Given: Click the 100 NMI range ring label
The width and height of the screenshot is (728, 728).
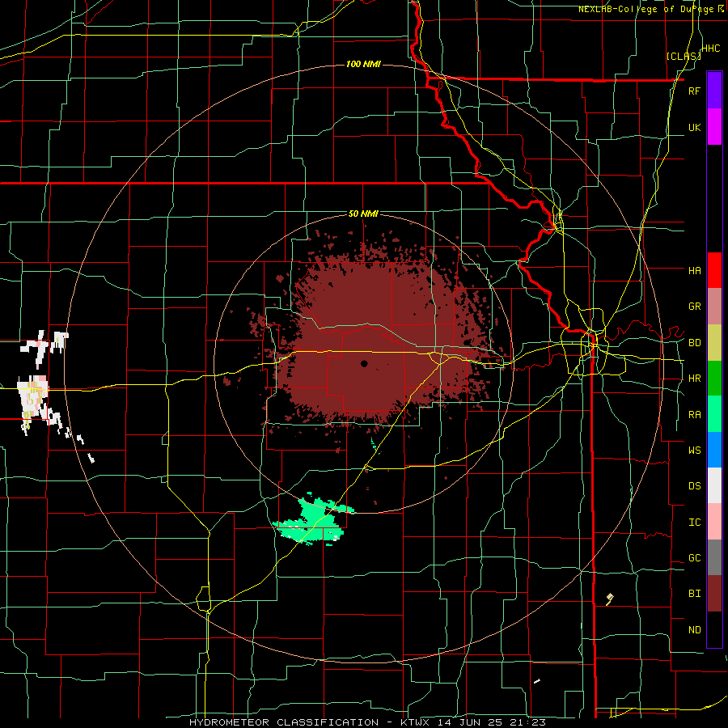Looking at the screenshot, I should (x=363, y=64).
